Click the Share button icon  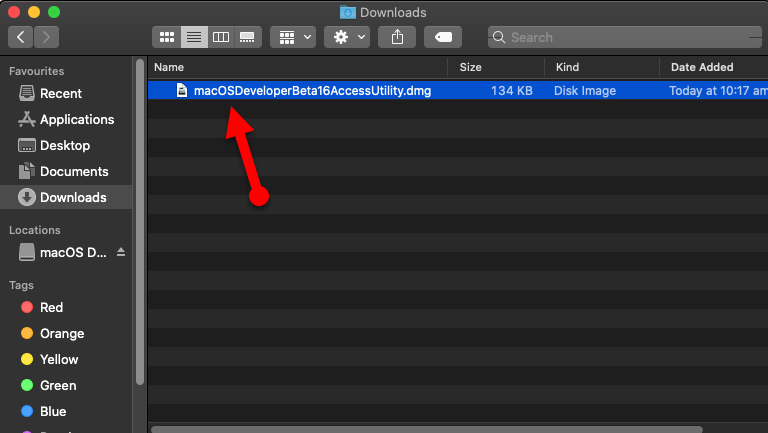(398, 37)
